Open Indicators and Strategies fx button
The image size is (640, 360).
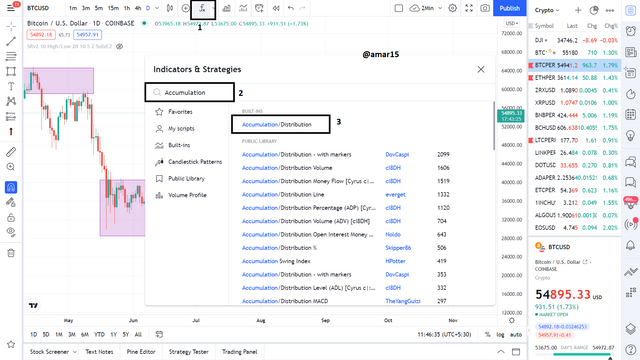(202, 8)
